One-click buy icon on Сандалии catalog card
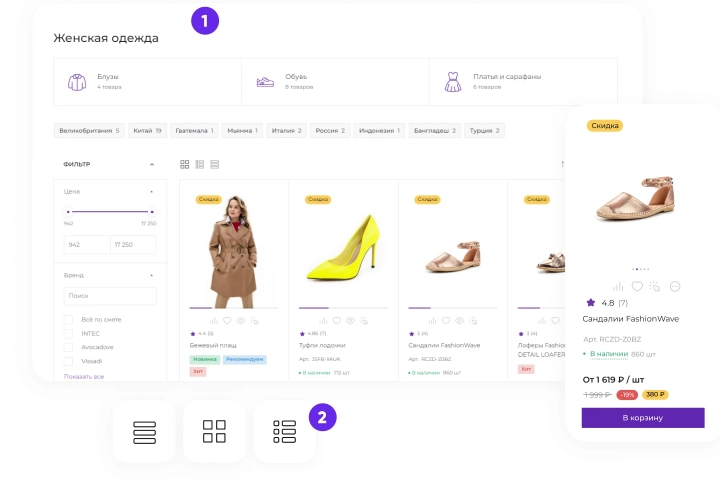The image size is (720, 479). [x=473, y=321]
